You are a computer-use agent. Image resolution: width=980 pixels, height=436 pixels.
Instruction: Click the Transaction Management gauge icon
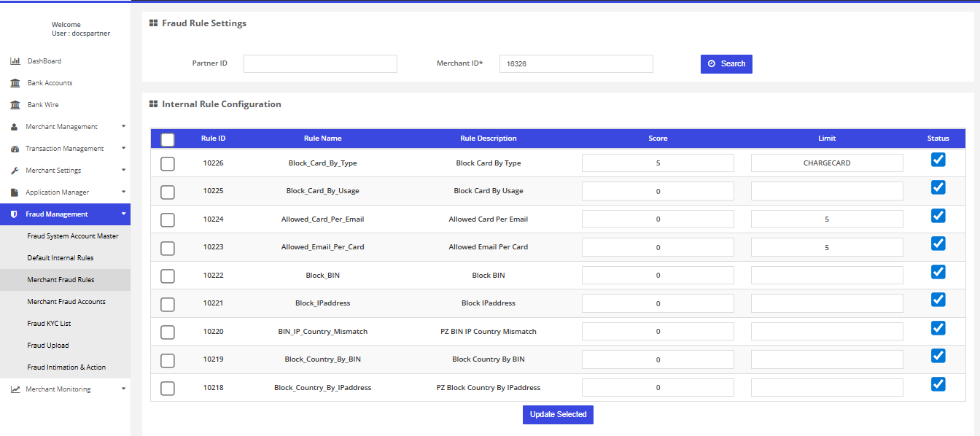tap(15, 149)
